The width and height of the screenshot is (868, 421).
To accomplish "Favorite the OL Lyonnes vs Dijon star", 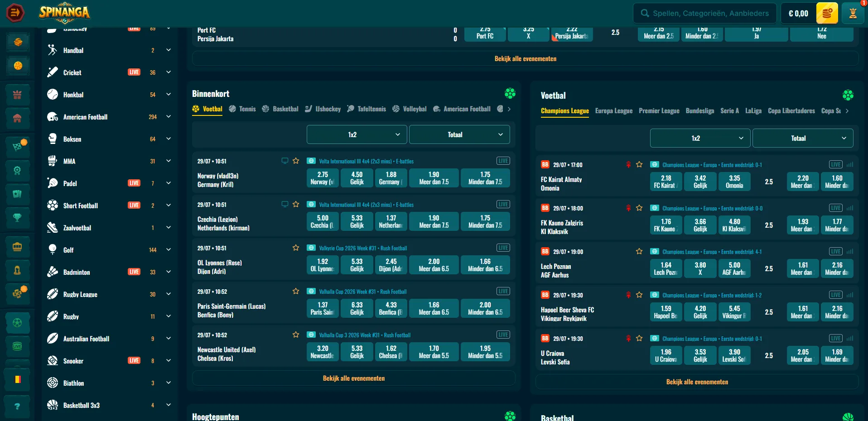I will [x=296, y=248].
